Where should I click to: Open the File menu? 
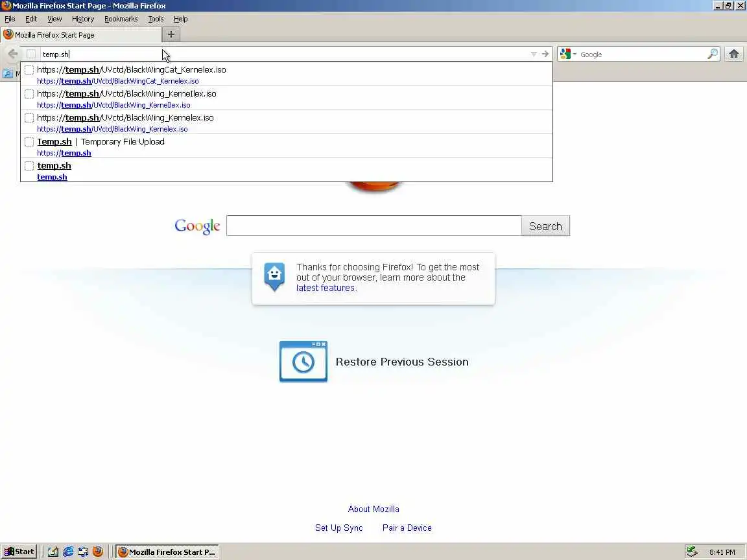click(x=10, y=19)
